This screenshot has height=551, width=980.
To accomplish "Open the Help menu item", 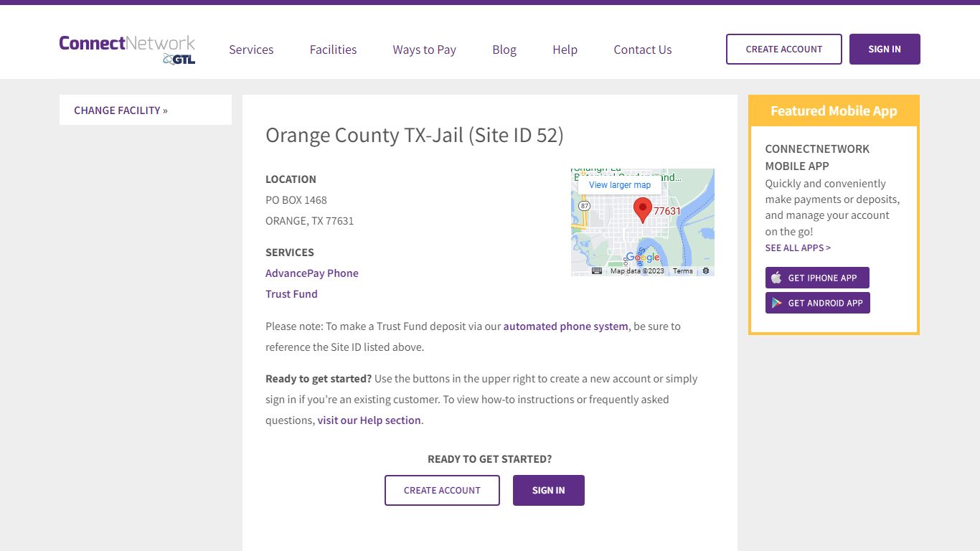I will 565,50.
